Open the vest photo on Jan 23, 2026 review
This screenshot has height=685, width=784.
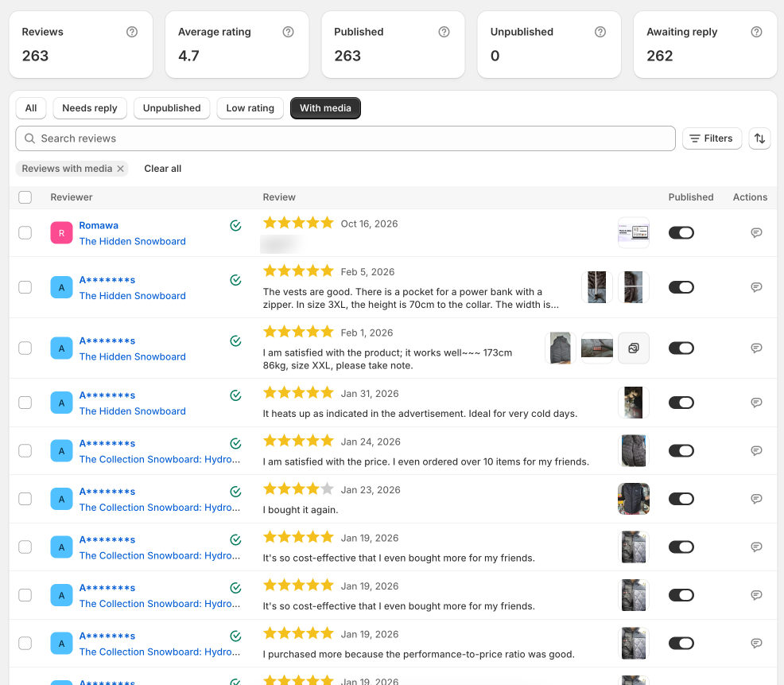click(634, 499)
